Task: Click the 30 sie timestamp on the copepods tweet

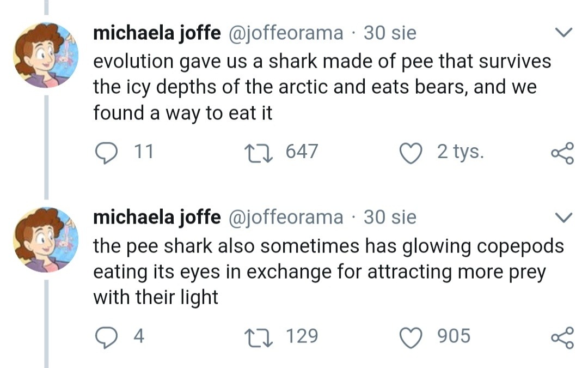Action: tap(390, 218)
